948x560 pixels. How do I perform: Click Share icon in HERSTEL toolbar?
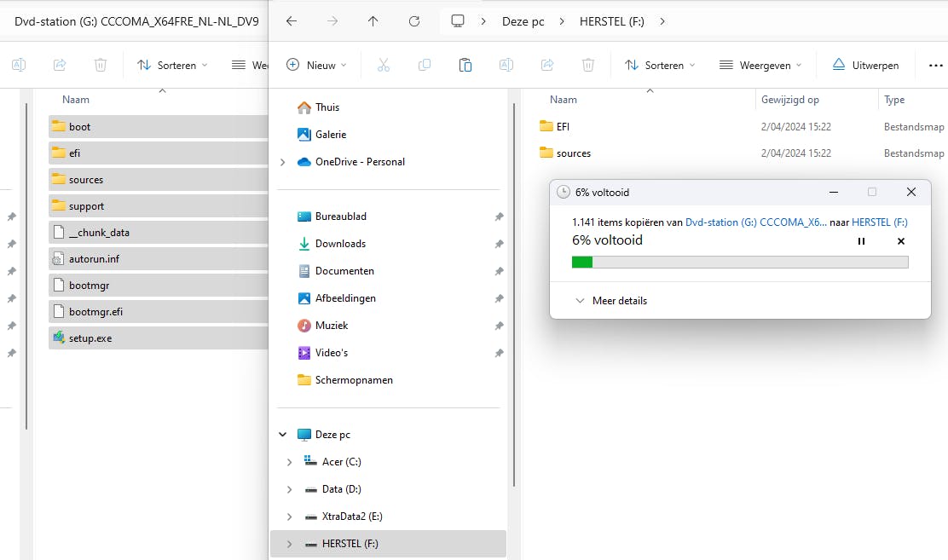547,65
